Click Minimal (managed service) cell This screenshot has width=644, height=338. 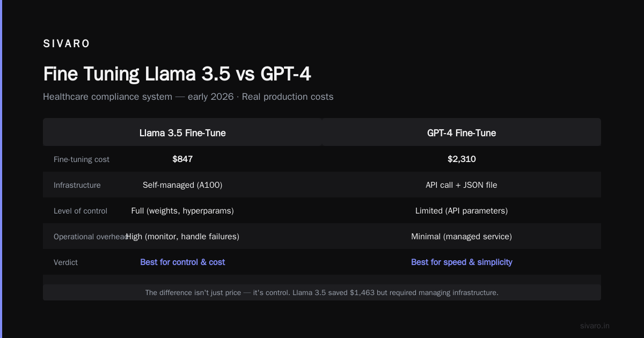pos(462,237)
